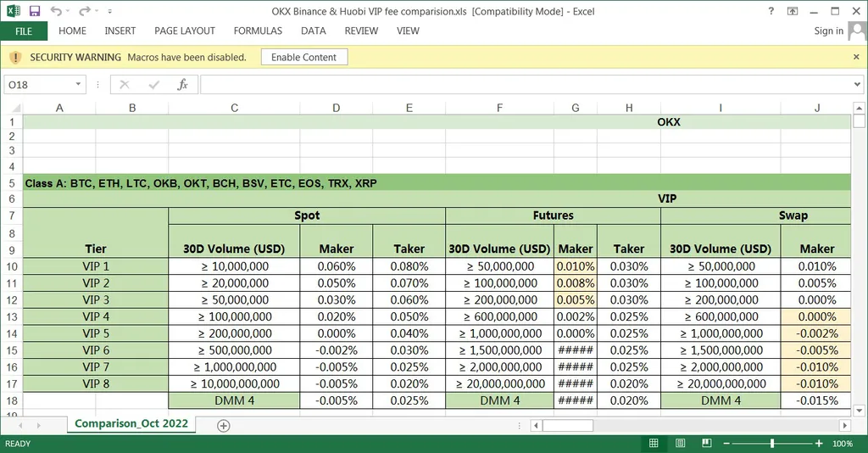Click the security warning shield icon
This screenshot has width=868, height=453.
pos(15,57)
